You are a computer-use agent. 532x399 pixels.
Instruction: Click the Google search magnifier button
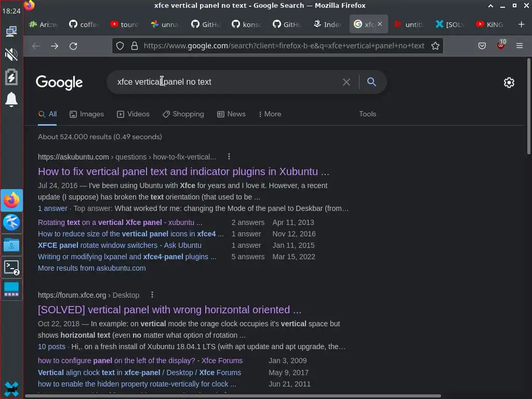(x=371, y=82)
